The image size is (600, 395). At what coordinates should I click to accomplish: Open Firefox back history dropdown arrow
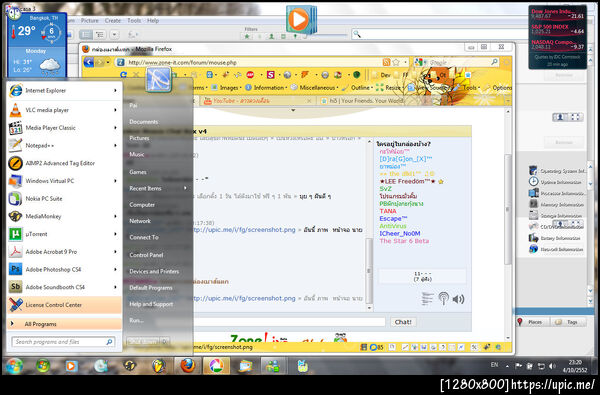[x=108, y=62]
